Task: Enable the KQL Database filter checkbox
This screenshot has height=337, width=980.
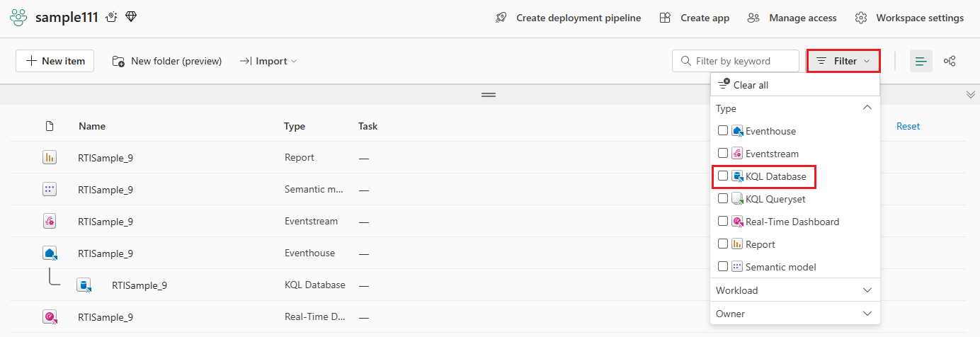Action: (723, 176)
